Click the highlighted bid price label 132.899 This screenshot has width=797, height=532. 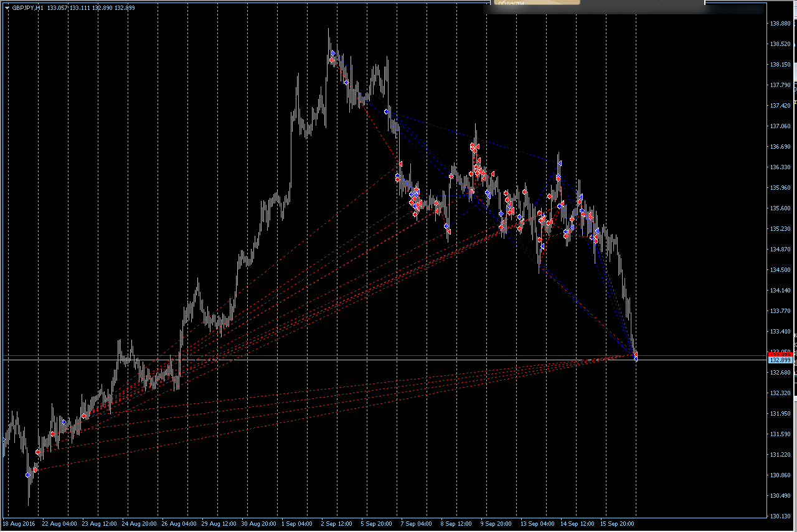pos(780,360)
